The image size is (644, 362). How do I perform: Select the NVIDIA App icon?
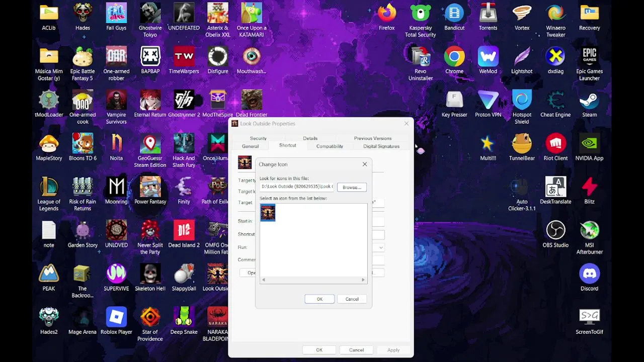click(x=589, y=147)
